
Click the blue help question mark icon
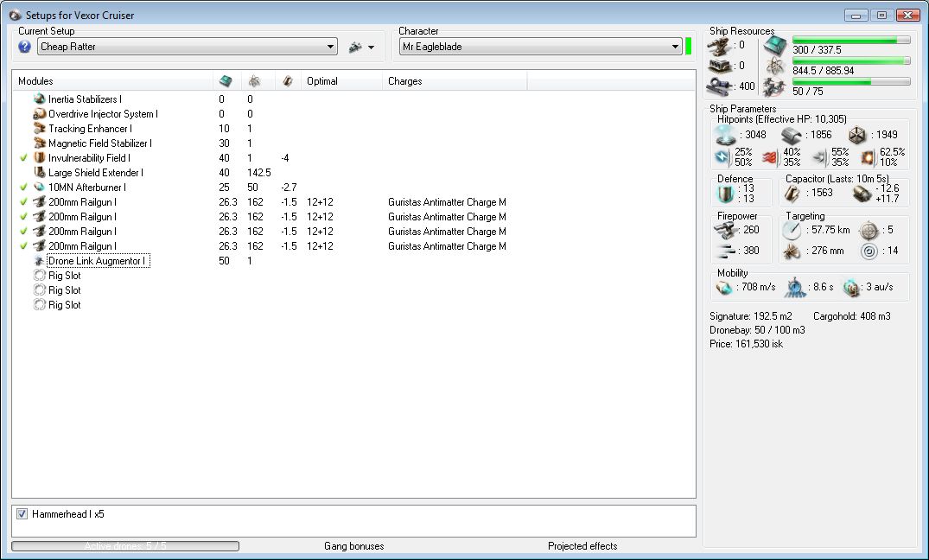pyautogui.click(x=24, y=46)
